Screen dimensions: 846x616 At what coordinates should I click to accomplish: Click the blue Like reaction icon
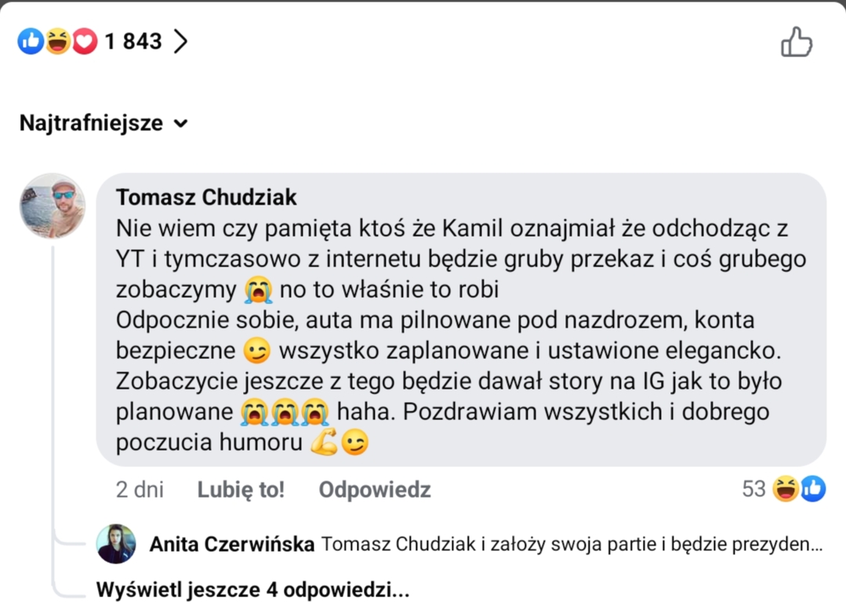point(31,41)
